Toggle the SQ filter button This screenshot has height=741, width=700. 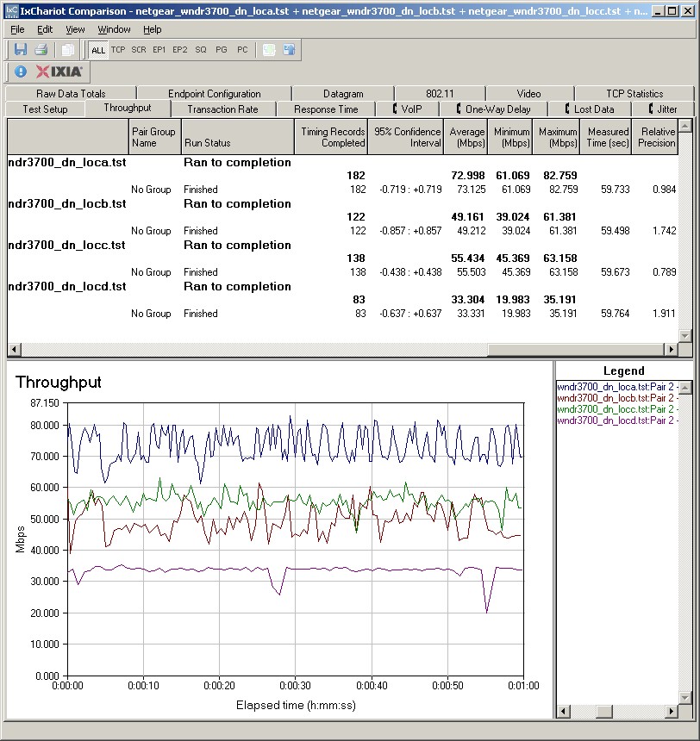click(x=201, y=50)
